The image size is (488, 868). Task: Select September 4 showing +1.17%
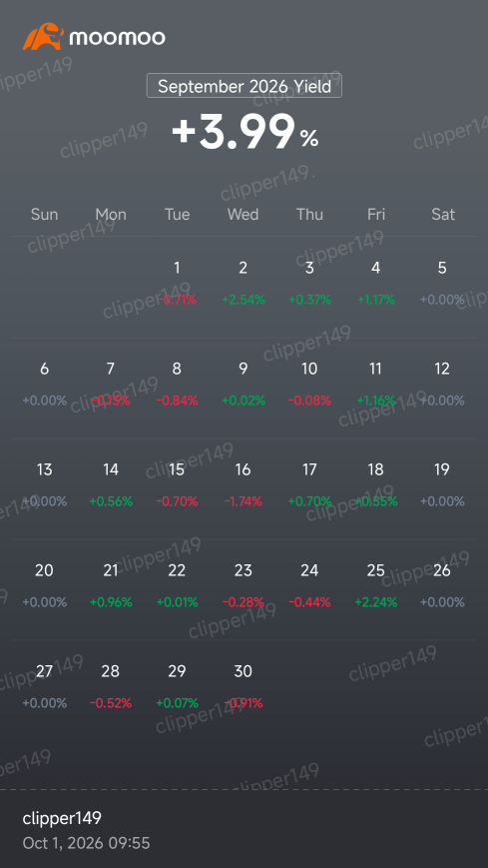[376, 284]
